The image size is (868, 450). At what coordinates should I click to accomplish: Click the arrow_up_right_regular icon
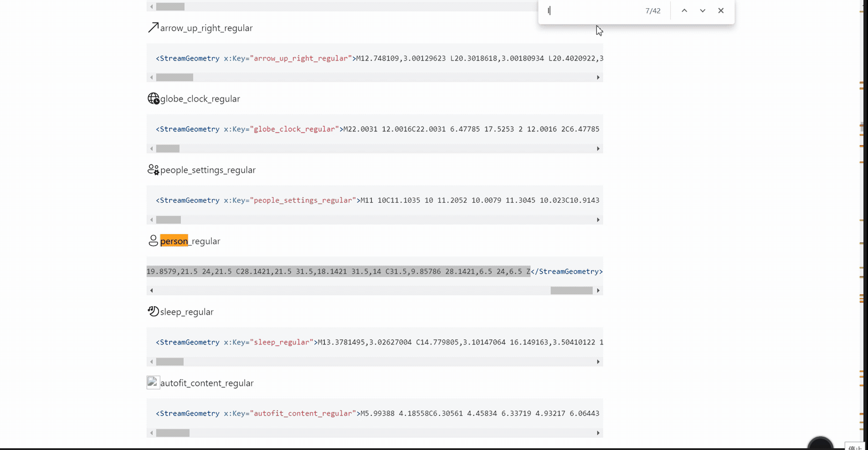coord(153,28)
